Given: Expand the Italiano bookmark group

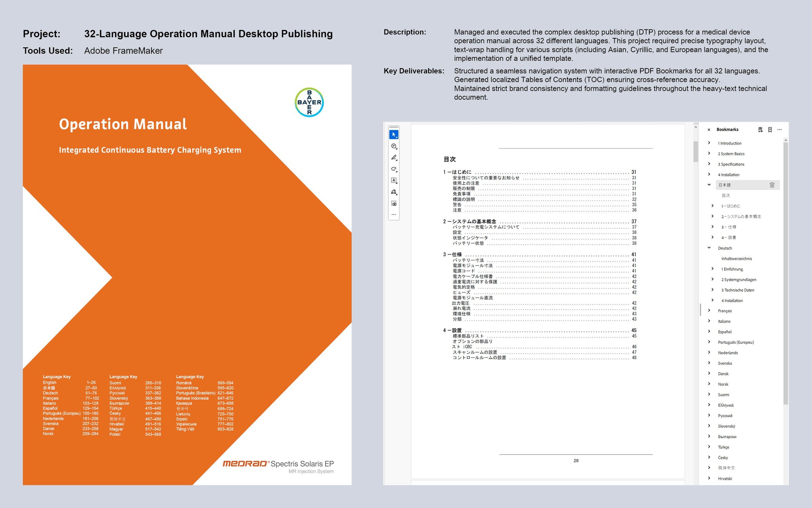Looking at the screenshot, I should click(x=709, y=321).
